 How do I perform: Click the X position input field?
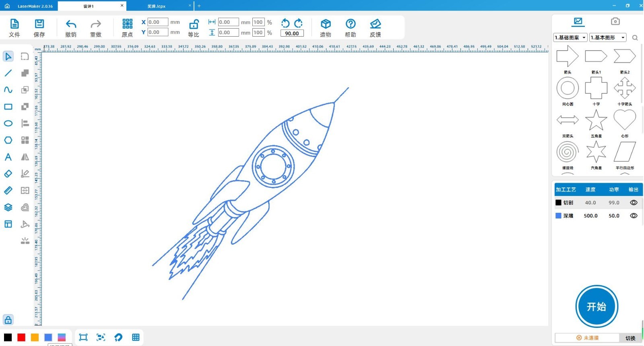click(157, 22)
